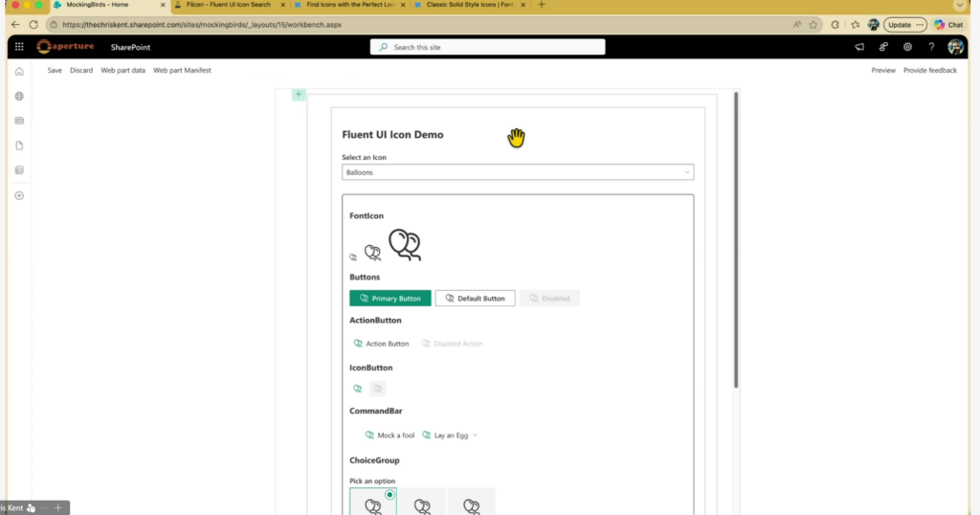Open the globe sites icon in sidebar

(19, 96)
